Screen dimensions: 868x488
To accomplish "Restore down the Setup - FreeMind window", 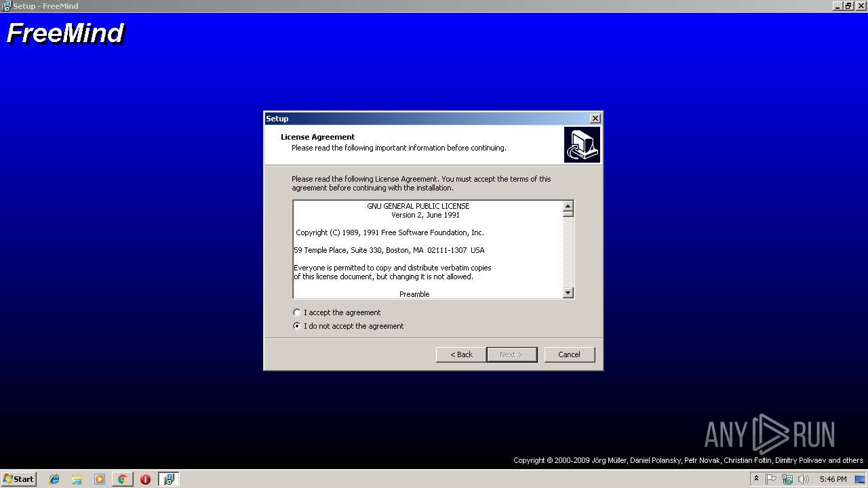I will pos(848,5).
